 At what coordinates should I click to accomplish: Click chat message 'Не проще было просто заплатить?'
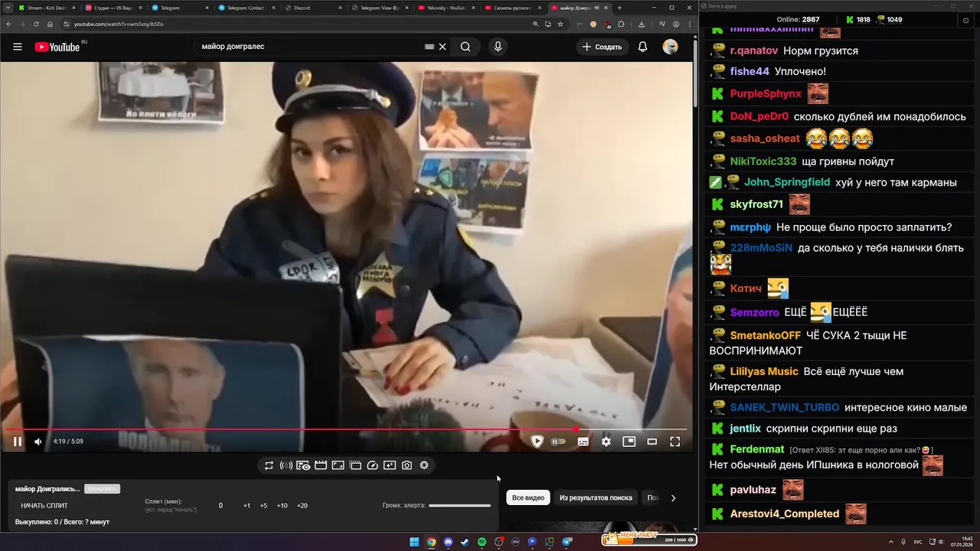click(864, 227)
